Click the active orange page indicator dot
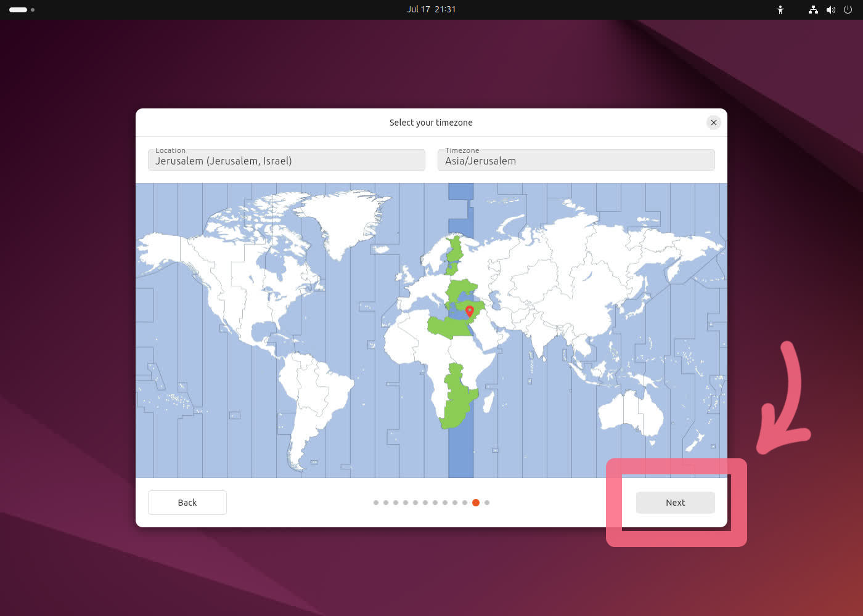Image resolution: width=863 pixels, height=616 pixels. (x=476, y=503)
